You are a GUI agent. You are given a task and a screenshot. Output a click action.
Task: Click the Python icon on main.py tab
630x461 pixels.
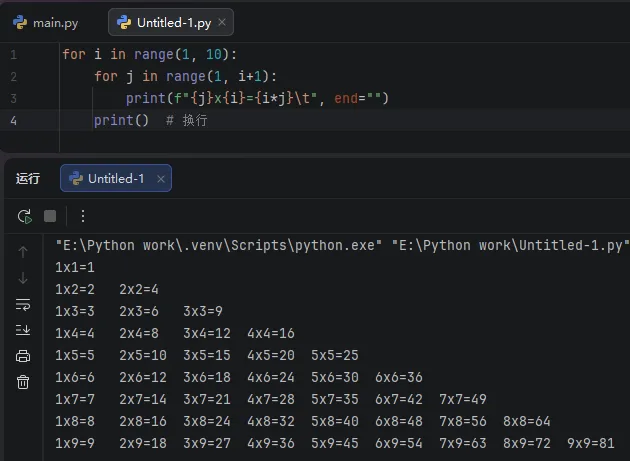(x=21, y=22)
